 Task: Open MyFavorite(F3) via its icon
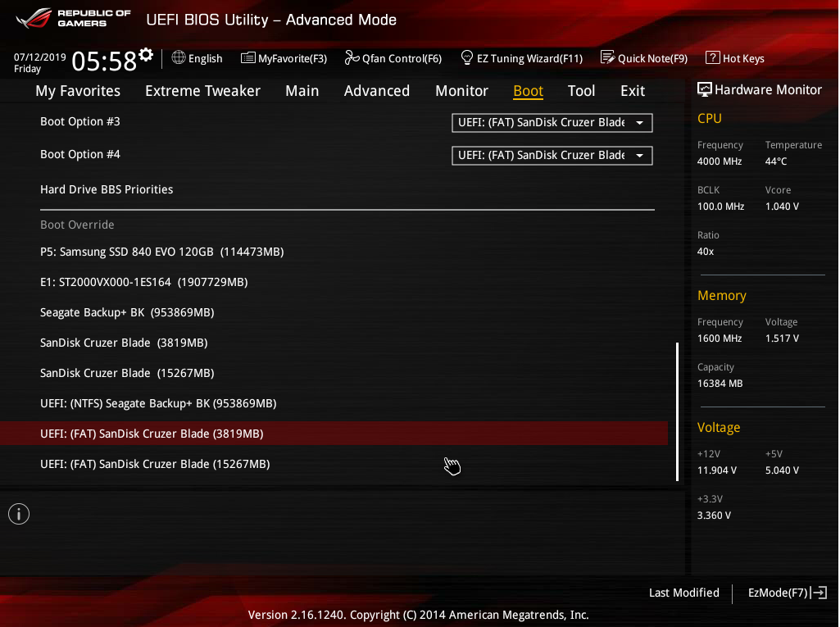point(247,58)
